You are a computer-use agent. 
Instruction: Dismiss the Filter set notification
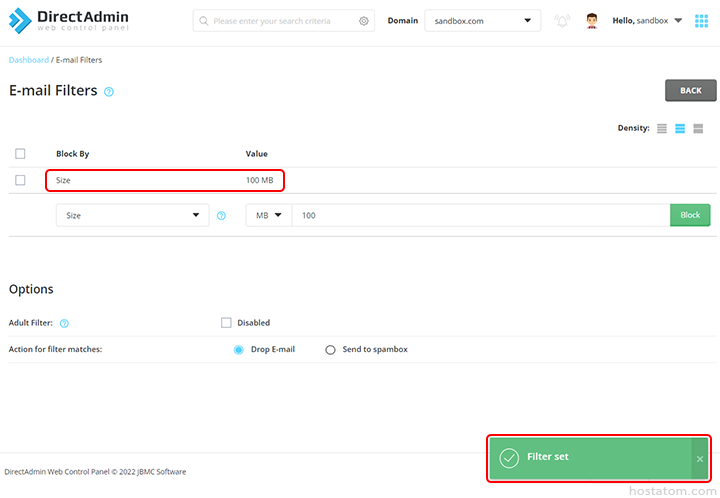point(700,458)
